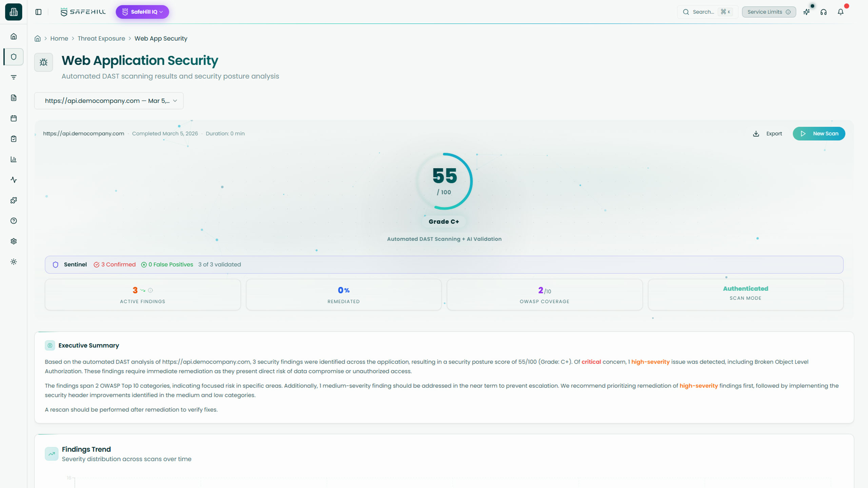868x488 pixels.
Task: Click Threat Exposure in the breadcrumb
Action: [101, 38]
